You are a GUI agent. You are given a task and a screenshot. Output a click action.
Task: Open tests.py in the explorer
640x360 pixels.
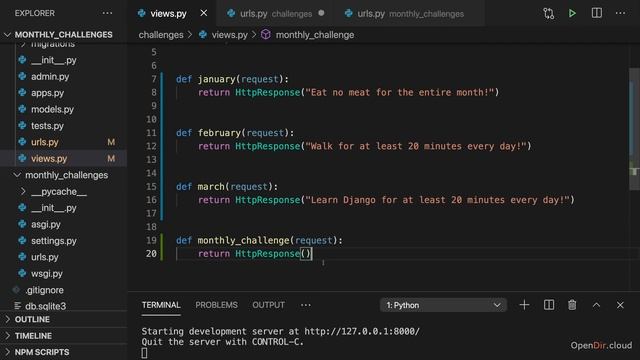63,126
